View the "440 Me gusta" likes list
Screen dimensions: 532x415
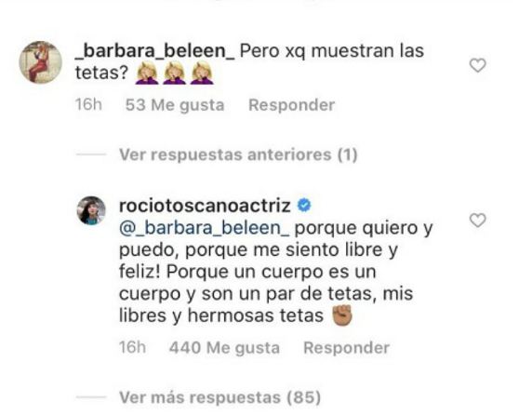click(x=224, y=348)
